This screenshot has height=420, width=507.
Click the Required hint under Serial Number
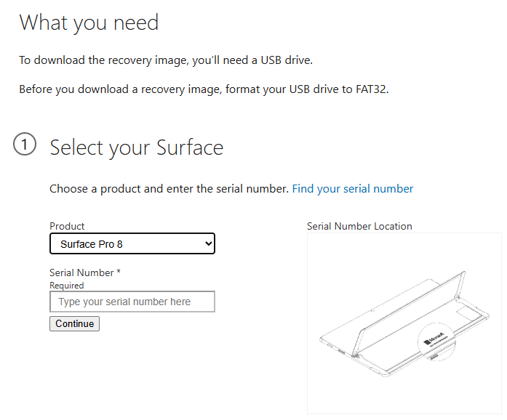click(67, 286)
